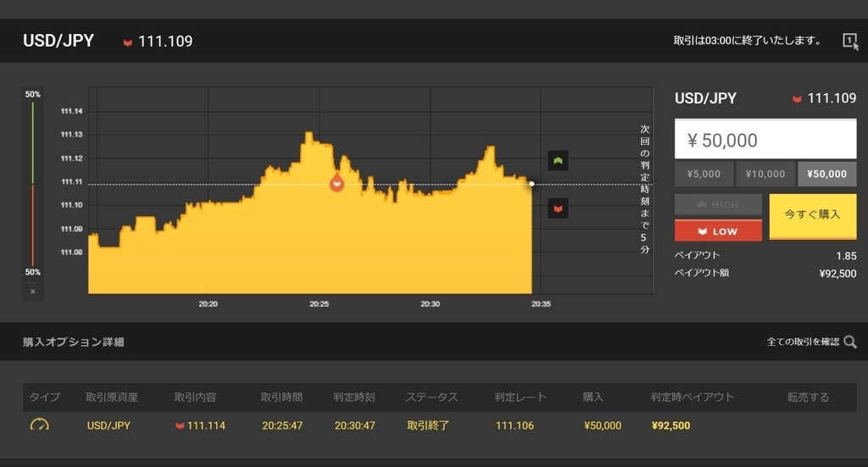Screen dimensions: 868x467
Task: Click the タイプ column header
Action: (x=44, y=397)
